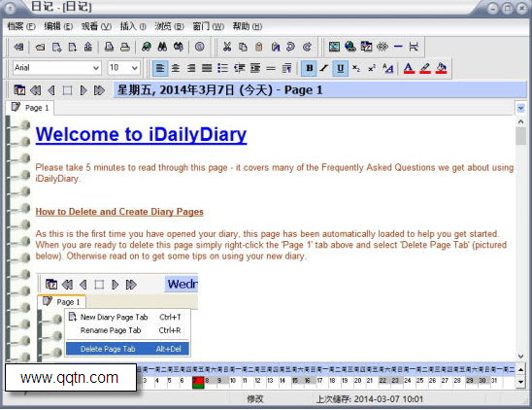Insert a horizontal line with the blue dash icon
The image size is (532, 410).
pyautogui.click(x=398, y=47)
